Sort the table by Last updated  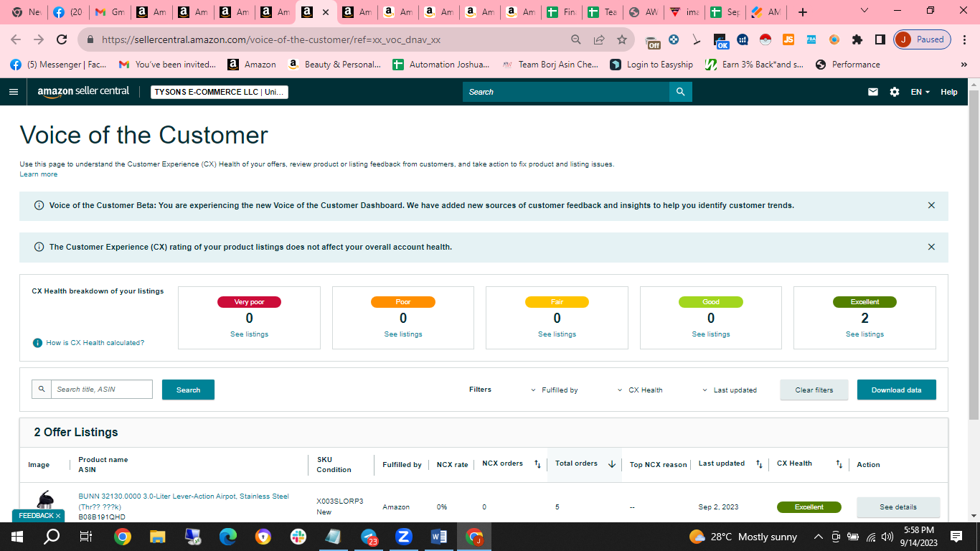pos(759,464)
